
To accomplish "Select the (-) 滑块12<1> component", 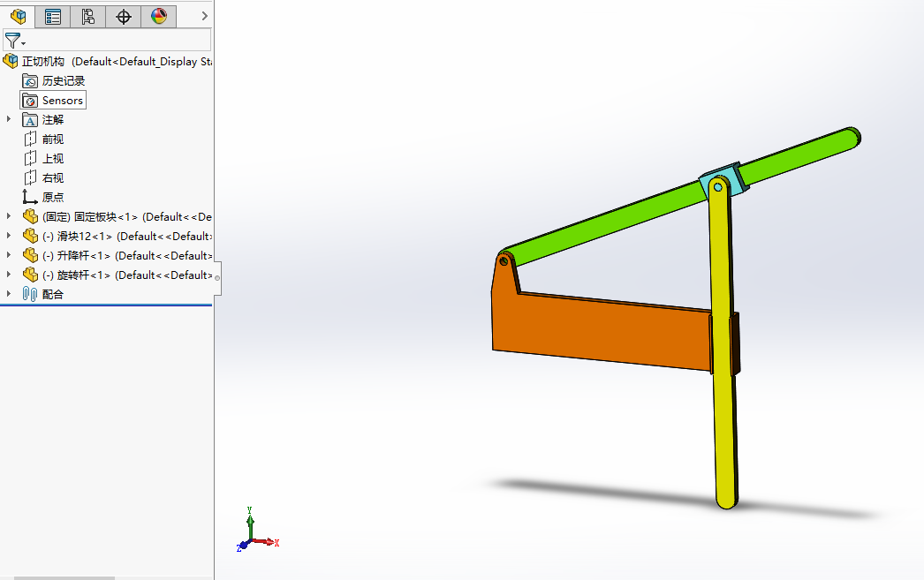I will point(126,236).
